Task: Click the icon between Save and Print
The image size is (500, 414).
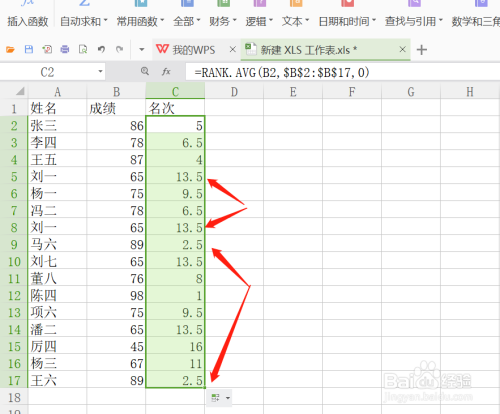Action: tap(47, 50)
